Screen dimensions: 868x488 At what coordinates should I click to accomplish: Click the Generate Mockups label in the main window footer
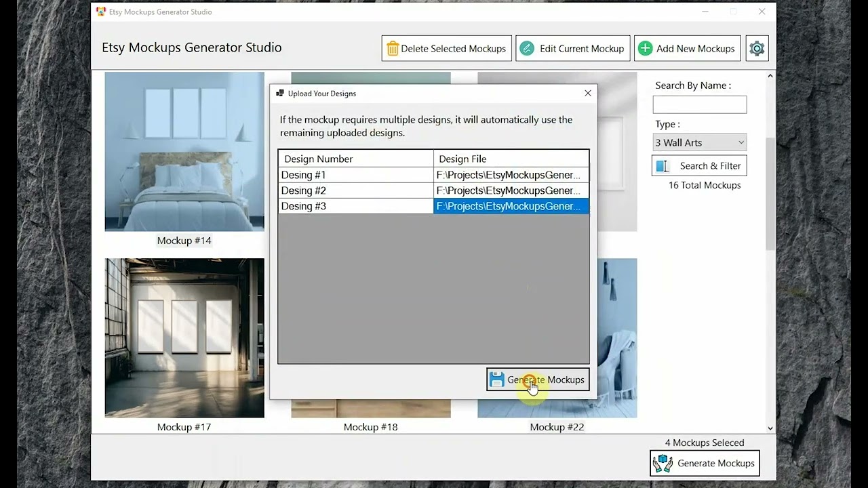pos(715,464)
